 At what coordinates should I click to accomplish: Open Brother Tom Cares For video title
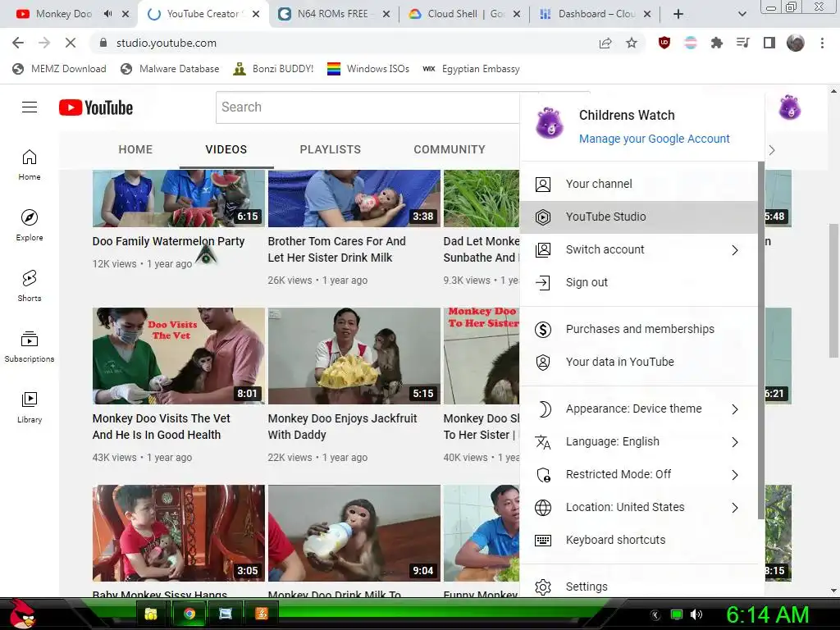tap(336, 249)
